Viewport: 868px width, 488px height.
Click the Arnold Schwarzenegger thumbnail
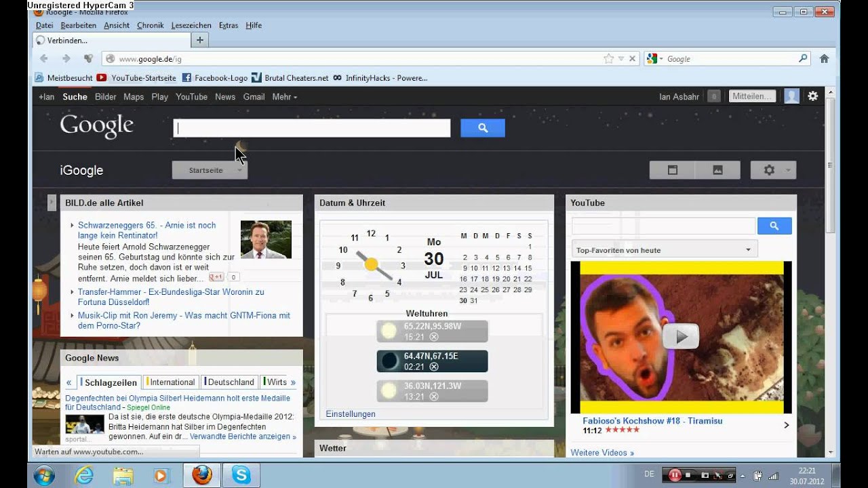click(x=266, y=239)
